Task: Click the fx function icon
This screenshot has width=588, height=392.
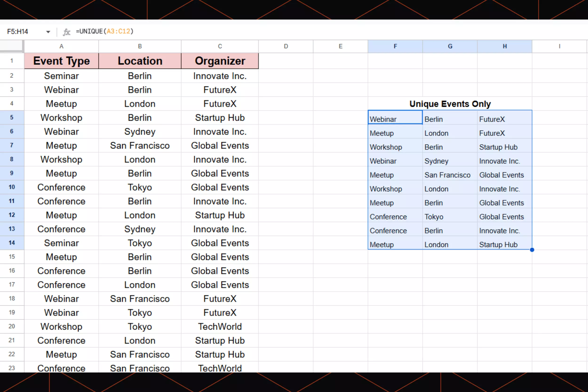Action: pos(67,32)
